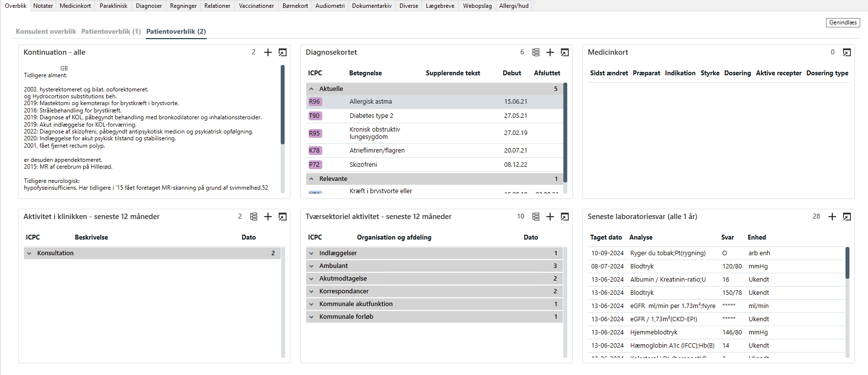Switch to Overblik tab
The width and height of the screenshot is (868, 375).
coord(16,6)
